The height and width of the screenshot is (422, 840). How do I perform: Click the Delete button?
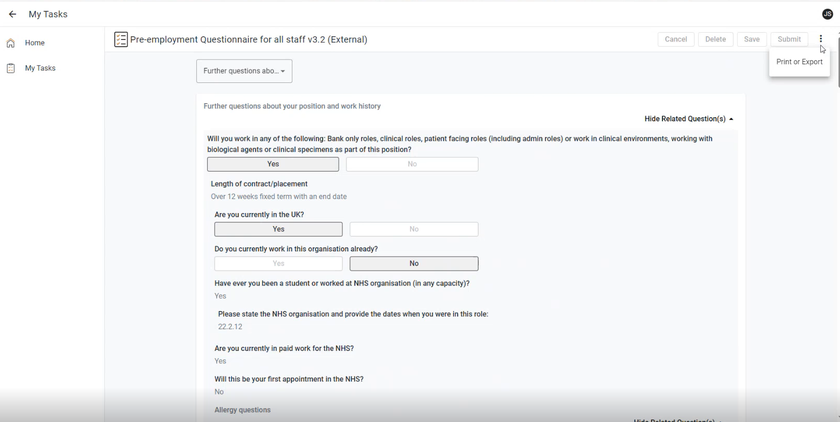pyautogui.click(x=716, y=39)
